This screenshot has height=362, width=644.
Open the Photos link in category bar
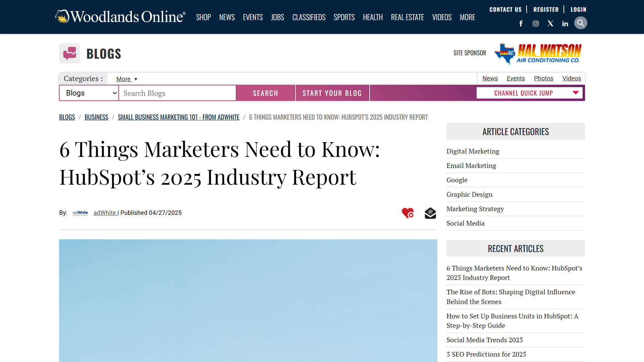click(x=544, y=78)
